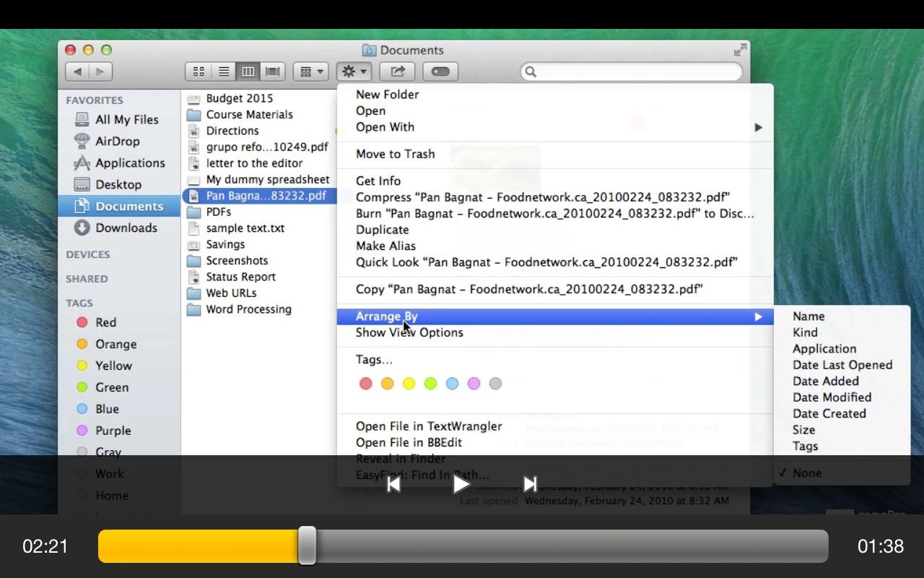Arrange files by Date Modified
This screenshot has width=924, height=578.
[832, 397]
